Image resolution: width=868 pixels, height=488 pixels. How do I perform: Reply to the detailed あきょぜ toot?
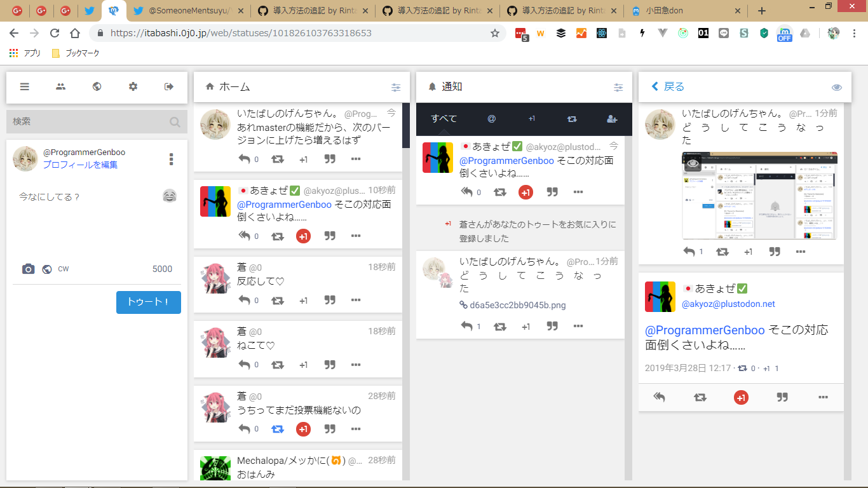659,397
